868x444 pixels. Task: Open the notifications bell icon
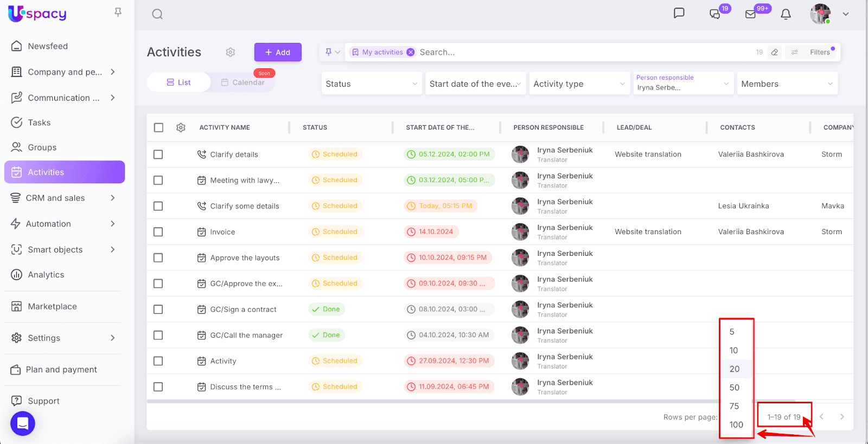point(786,14)
